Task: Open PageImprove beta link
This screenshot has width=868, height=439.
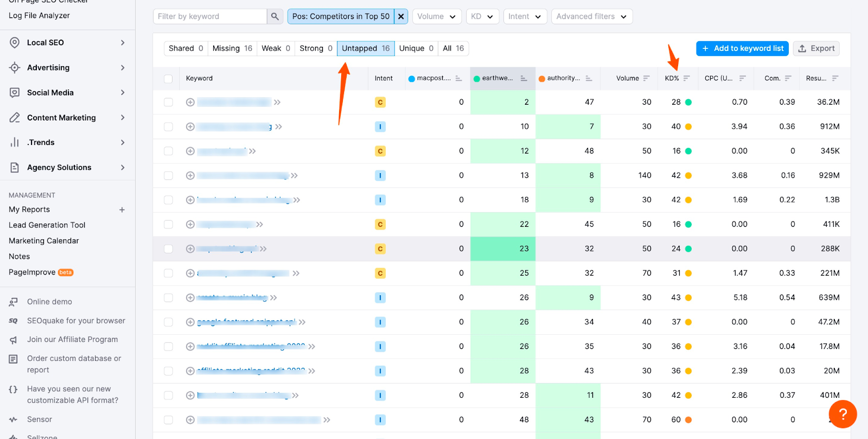Action: 41,272
